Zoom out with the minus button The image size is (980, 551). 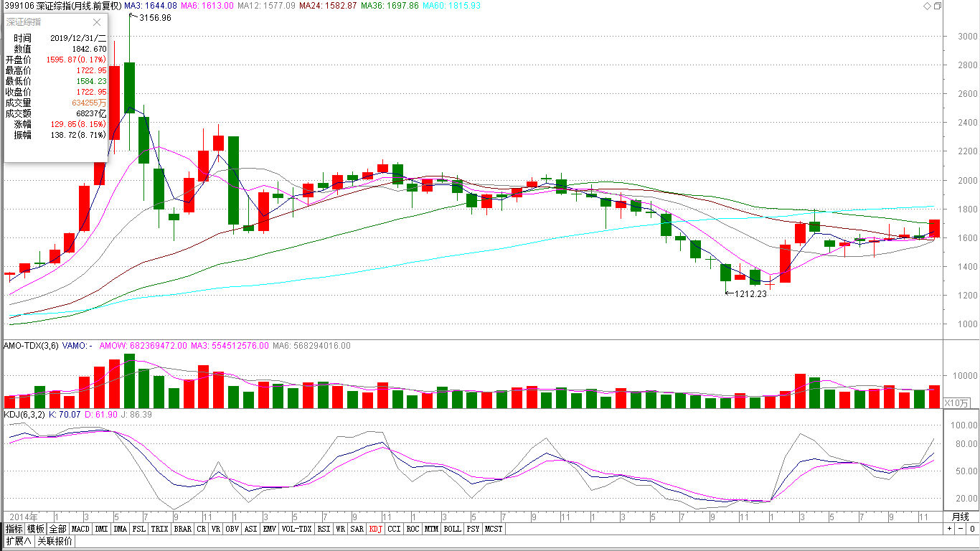(x=960, y=529)
